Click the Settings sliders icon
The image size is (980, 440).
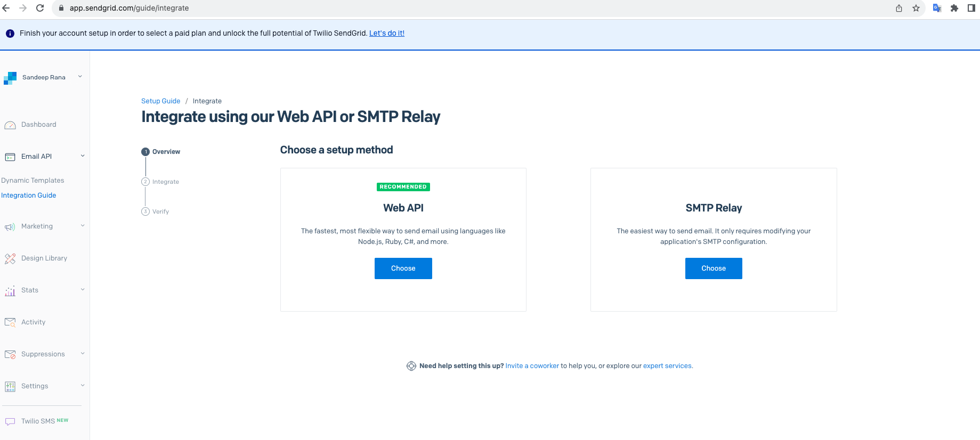pyautogui.click(x=10, y=386)
